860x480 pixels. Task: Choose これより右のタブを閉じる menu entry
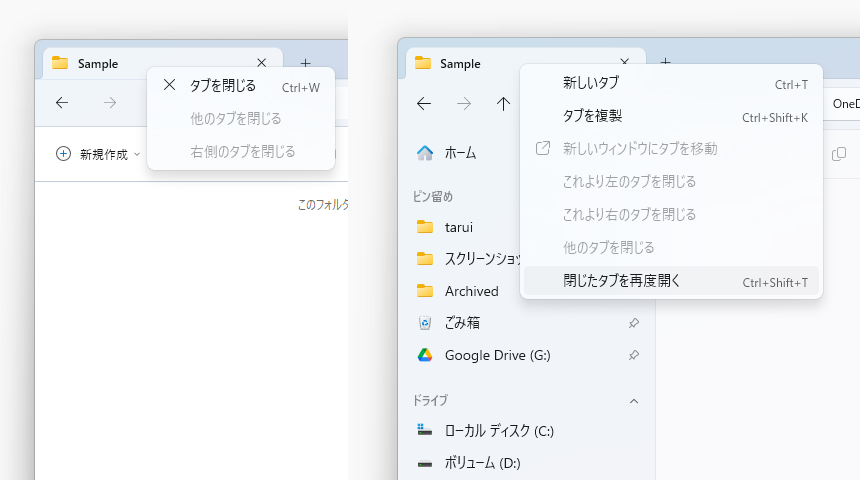(671, 214)
